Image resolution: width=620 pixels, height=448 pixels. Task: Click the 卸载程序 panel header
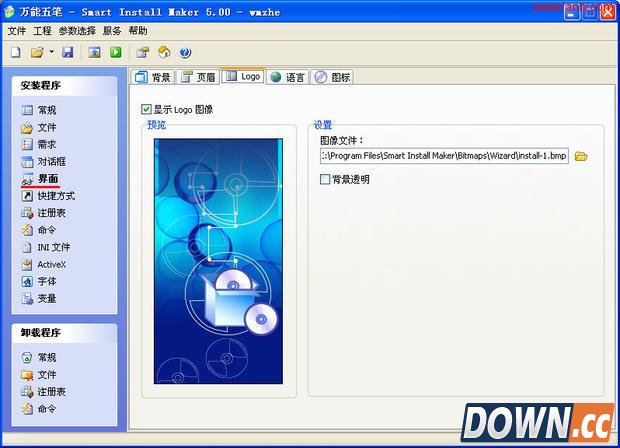coord(64,333)
